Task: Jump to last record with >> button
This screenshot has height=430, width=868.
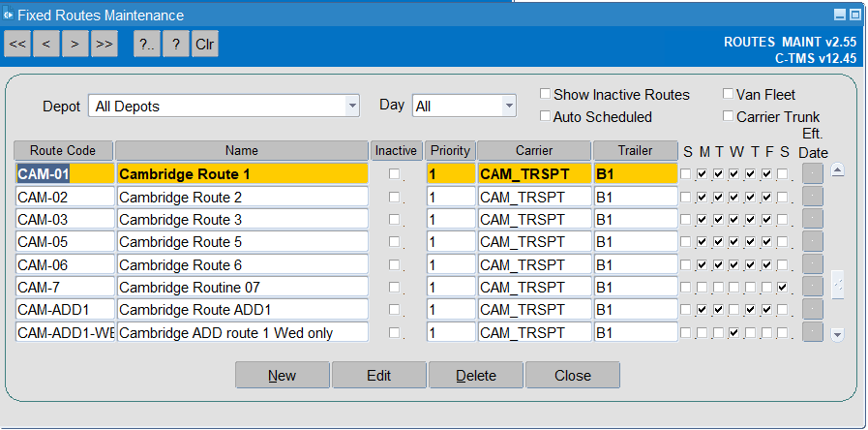Action: tap(105, 44)
